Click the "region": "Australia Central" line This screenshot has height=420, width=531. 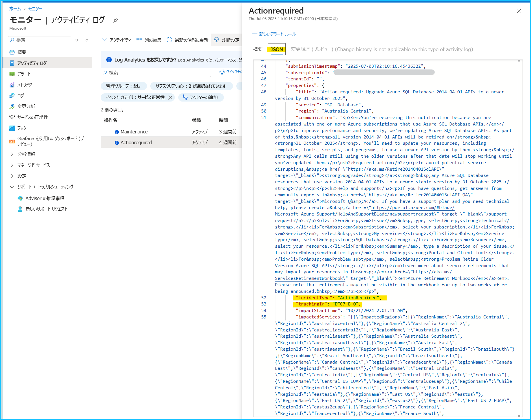pyautogui.click(x=334, y=111)
